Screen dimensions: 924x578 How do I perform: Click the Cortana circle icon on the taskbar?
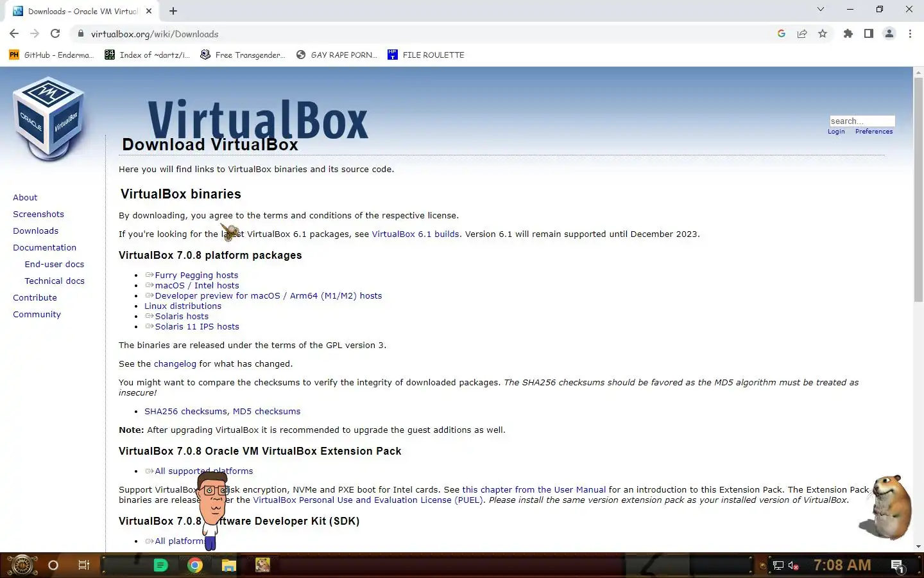tap(53, 565)
